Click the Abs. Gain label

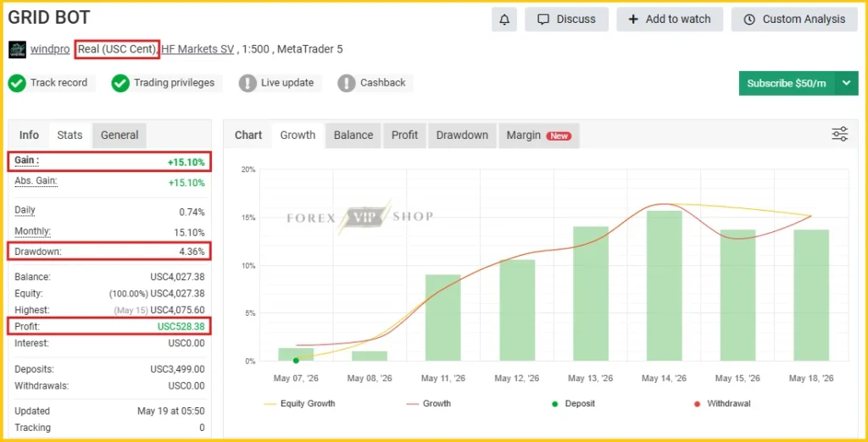tap(36, 181)
